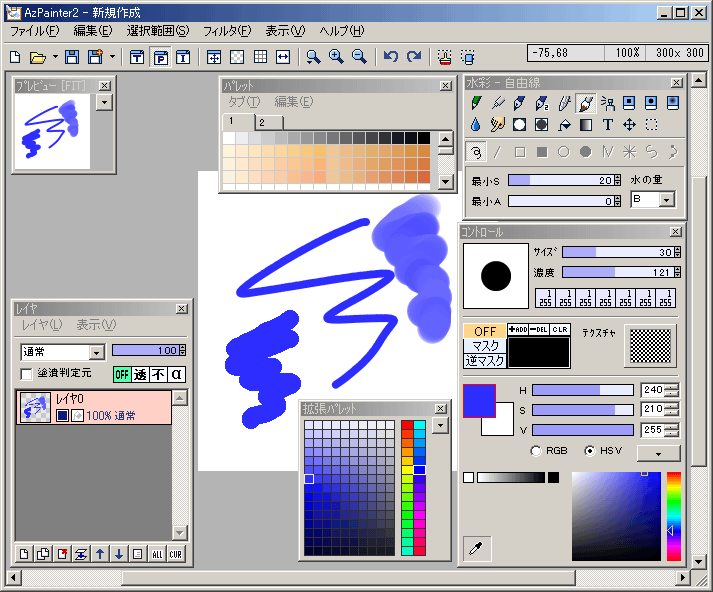The image size is (713, 592).
Task: Select the watercolor brush tool
Action: pyautogui.click(x=586, y=103)
